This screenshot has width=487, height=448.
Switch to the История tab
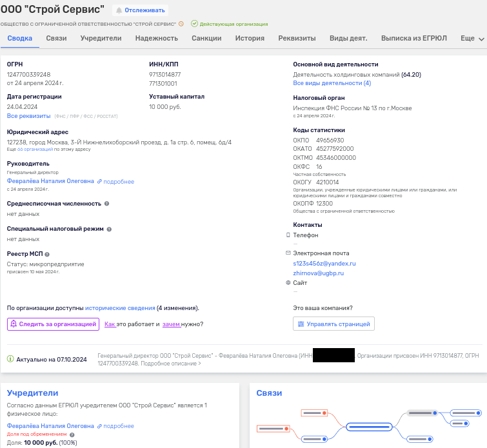click(250, 38)
